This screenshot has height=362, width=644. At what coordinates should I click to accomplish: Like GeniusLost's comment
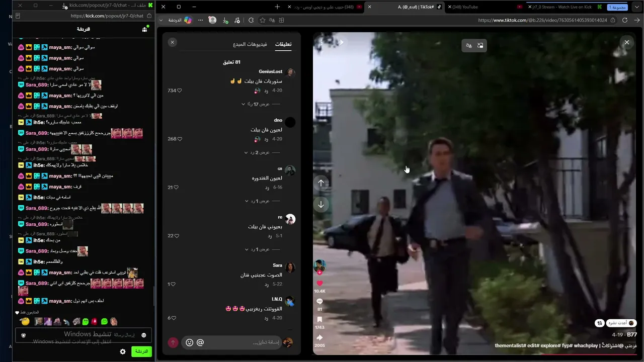coord(179,90)
